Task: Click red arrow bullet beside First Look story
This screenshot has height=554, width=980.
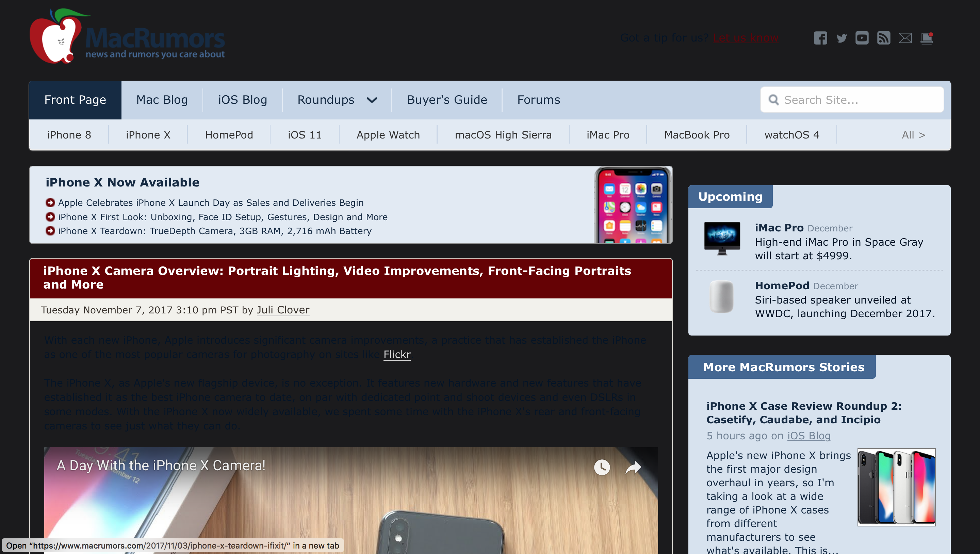Action: pos(50,217)
